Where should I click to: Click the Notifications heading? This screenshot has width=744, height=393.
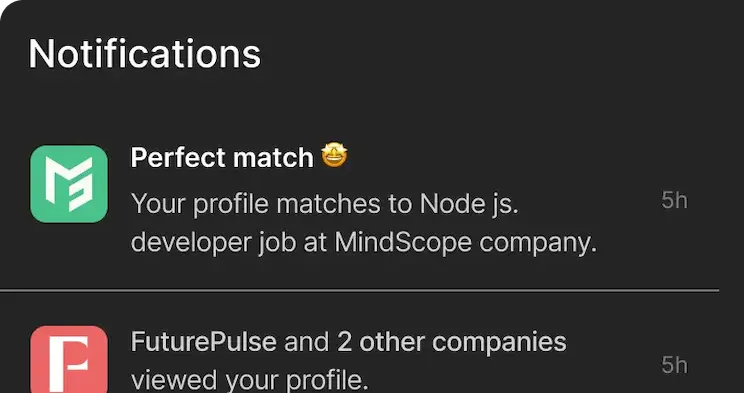[145, 54]
